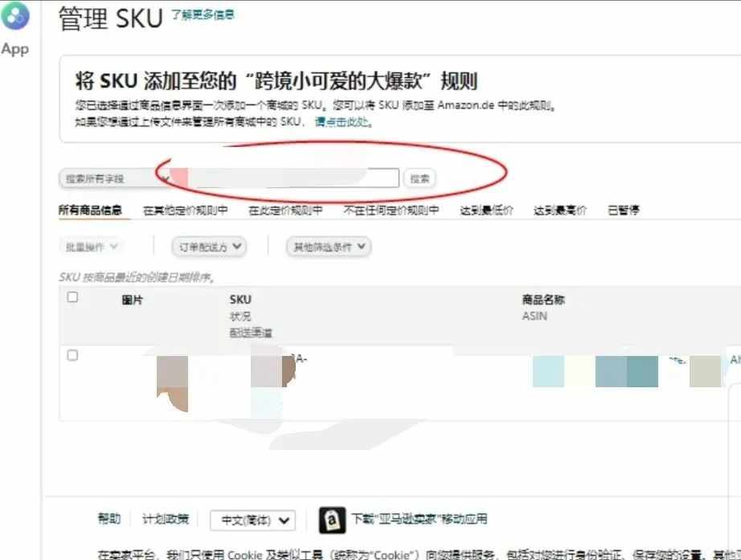Open the 计划政策 footer link

tap(166, 519)
